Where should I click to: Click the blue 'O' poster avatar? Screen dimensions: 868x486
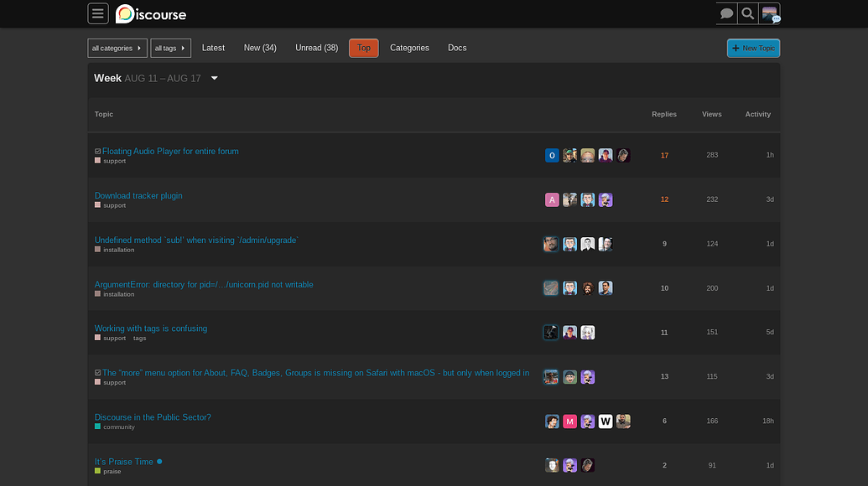(x=552, y=155)
